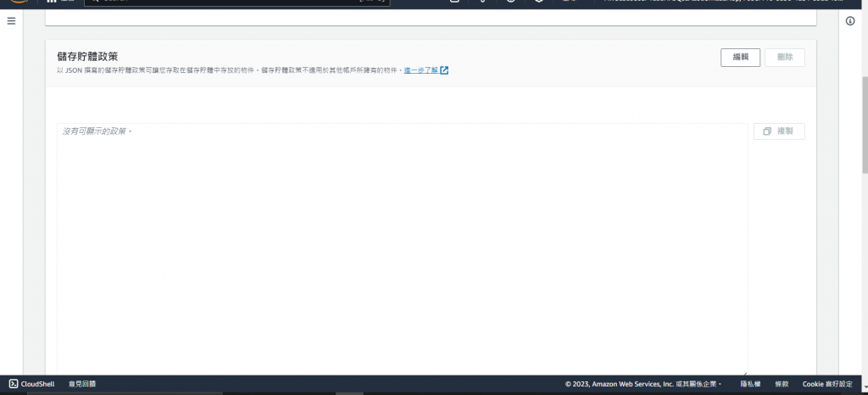Viewport: 868px width, 395px height.
Task: Click the 複製 policy button
Action: coord(779,131)
